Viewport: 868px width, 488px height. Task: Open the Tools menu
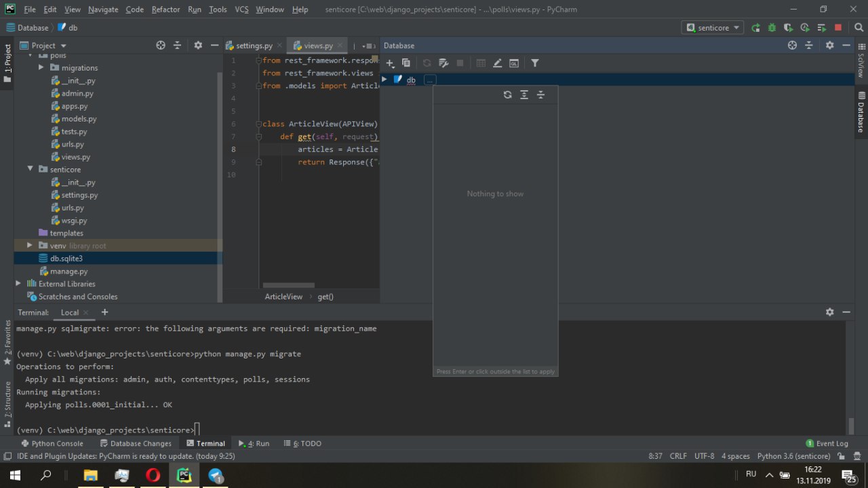point(218,10)
